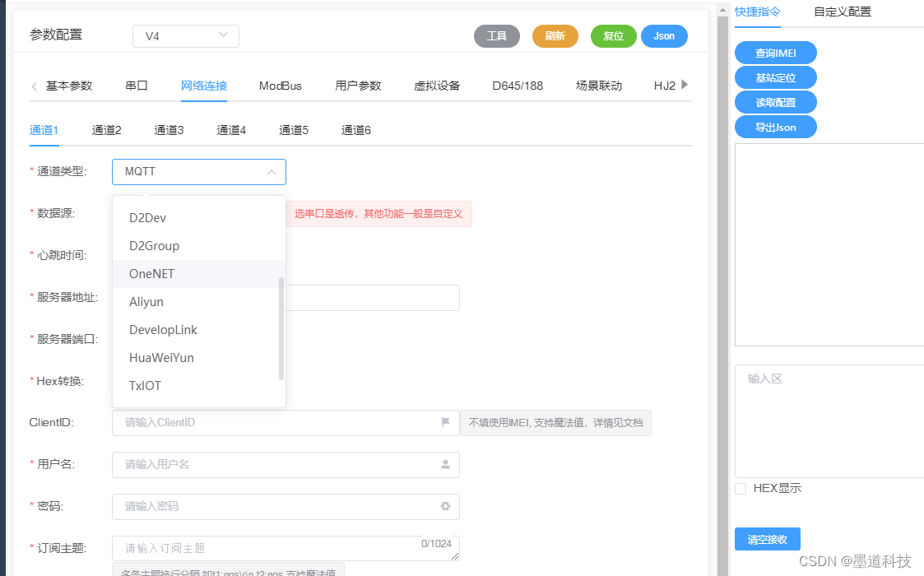This screenshot has height=576, width=924.
Task: Click the left arrow in the parameter tab bar
Action: coord(33,85)
